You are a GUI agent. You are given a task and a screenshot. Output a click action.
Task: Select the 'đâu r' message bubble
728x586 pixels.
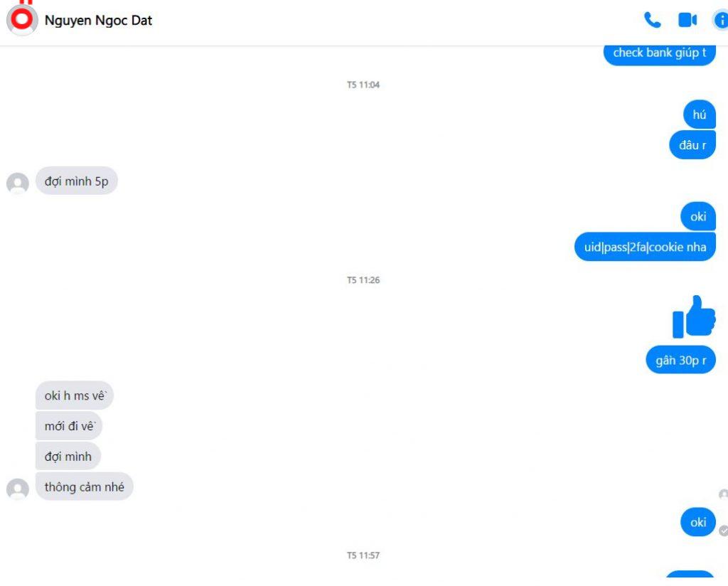point(692,145)
